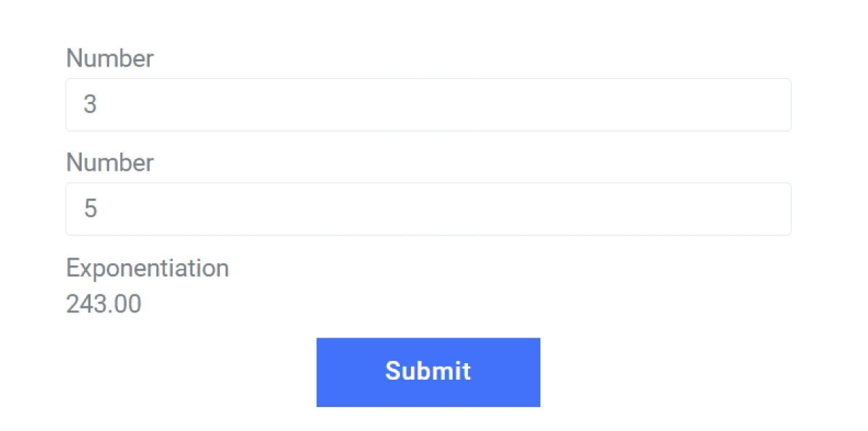The height and width of the screenshot is (431, 868).
Task: Place cursor in the base number field
Action: (x=428, y=105)
